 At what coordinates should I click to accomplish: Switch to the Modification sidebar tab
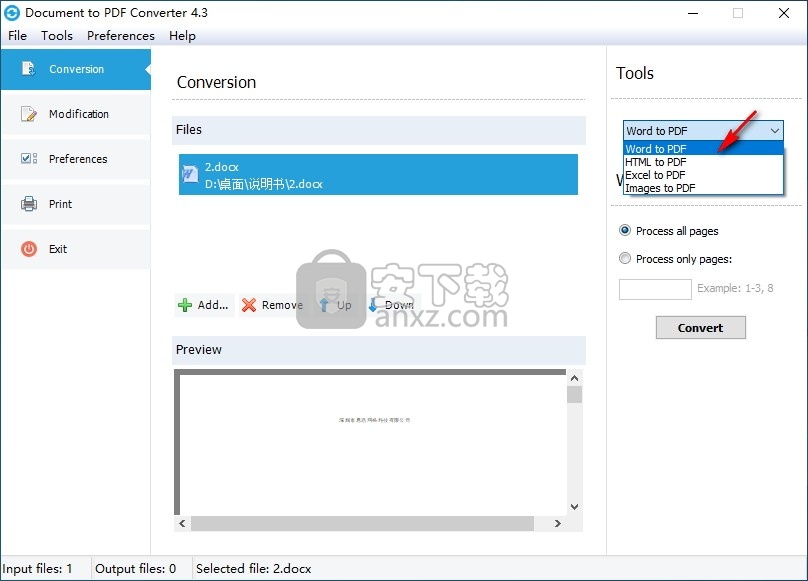coord(76,114)
